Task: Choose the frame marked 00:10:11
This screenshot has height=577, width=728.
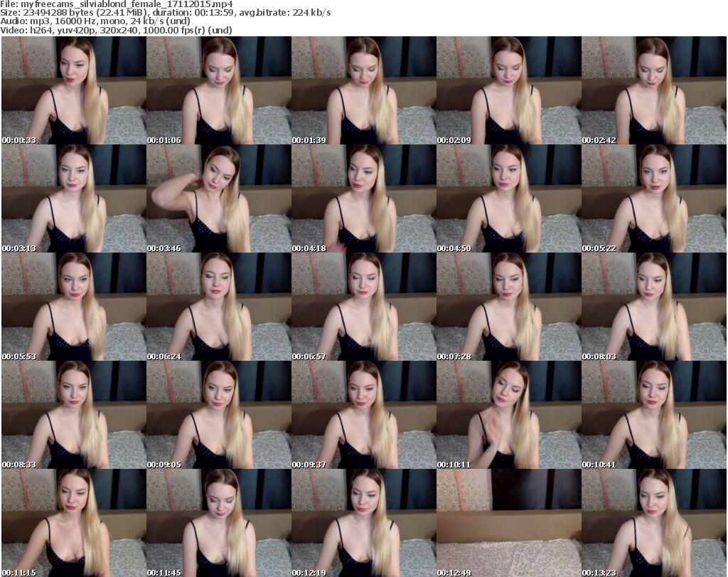Action: (509, 415)
